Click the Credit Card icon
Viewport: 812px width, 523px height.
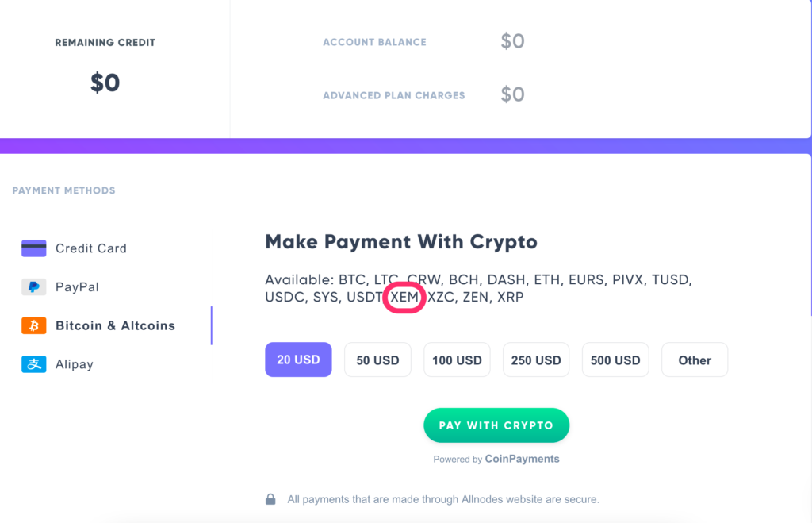(33, 248)
